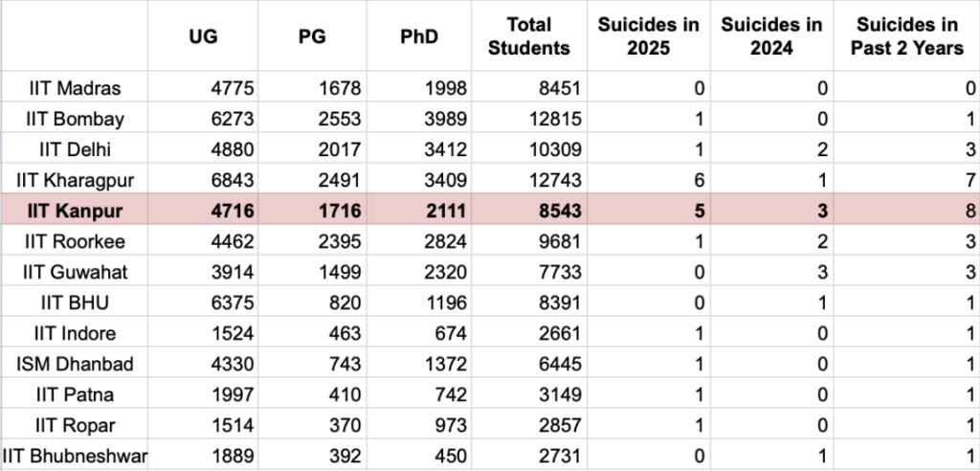Click the IIT Kharagpur row label

coord(75,180)
